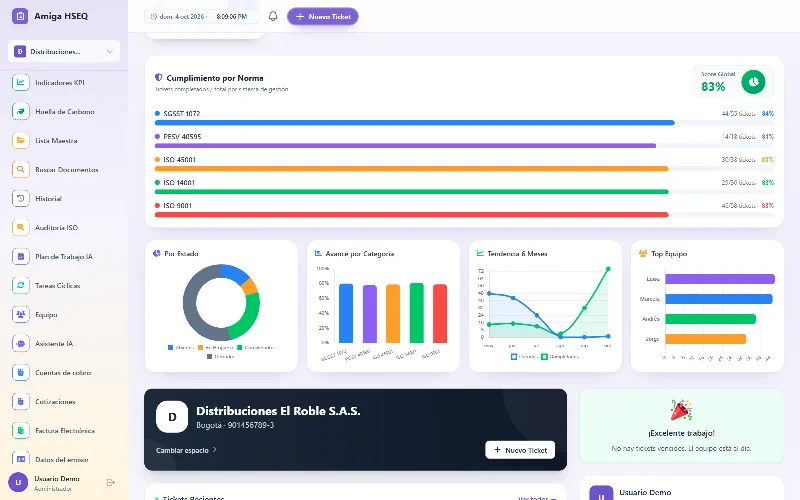
Task: Open Plan de Trabajo IA icon
Action: (x=20, y=257)
